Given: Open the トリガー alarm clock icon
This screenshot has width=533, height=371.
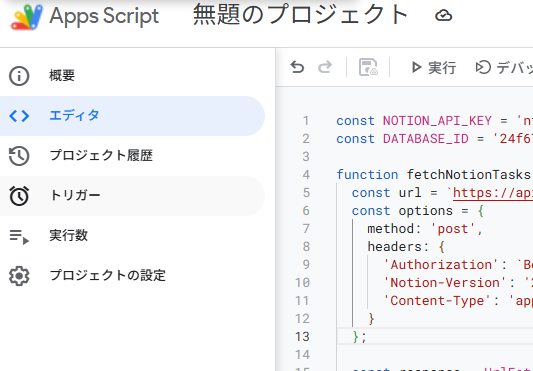Looking at the screenshot, I should [19, 196].
